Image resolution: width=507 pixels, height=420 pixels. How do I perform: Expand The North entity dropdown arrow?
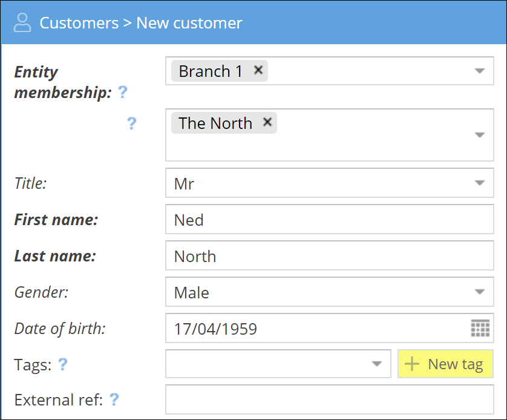(479, 135)
